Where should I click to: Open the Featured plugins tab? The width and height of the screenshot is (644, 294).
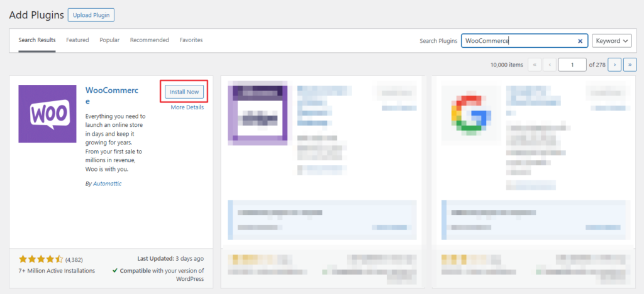point(77,40)
